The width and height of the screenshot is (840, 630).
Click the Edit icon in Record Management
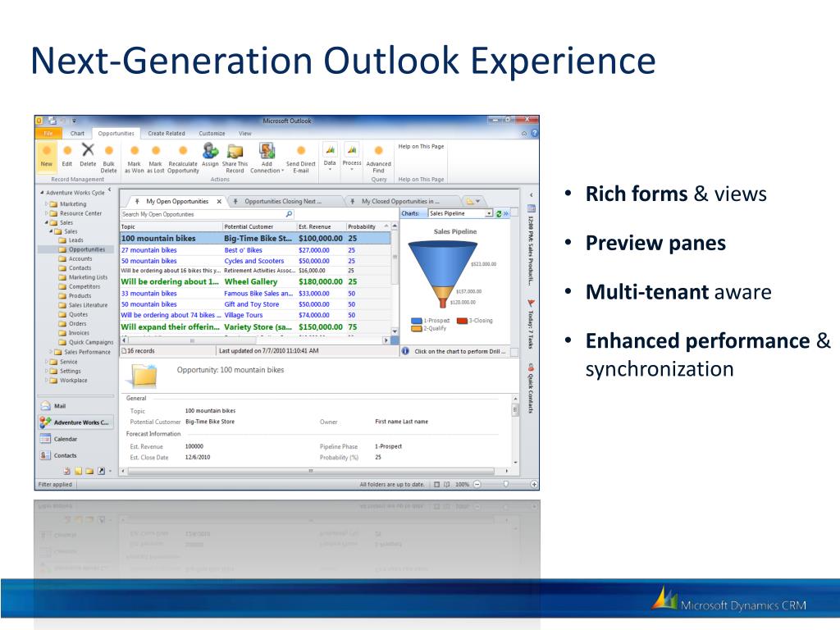pyautogui.click(x=67, y=151)
